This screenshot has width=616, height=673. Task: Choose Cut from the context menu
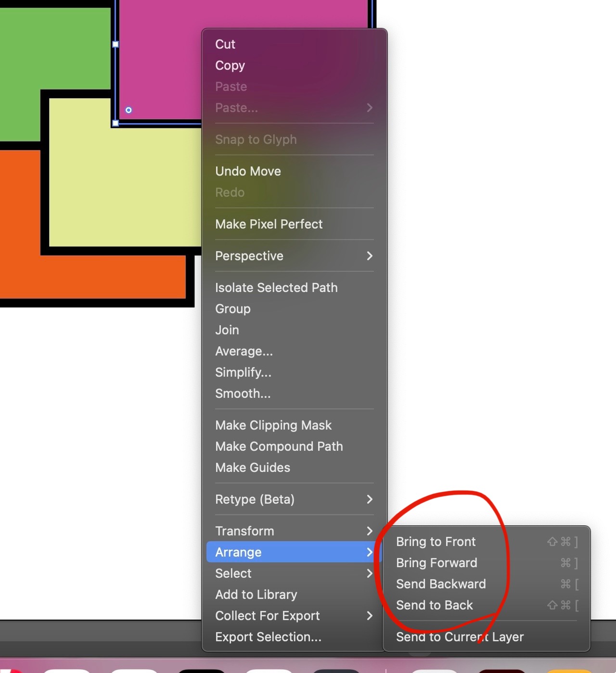(x=295, y=44)
